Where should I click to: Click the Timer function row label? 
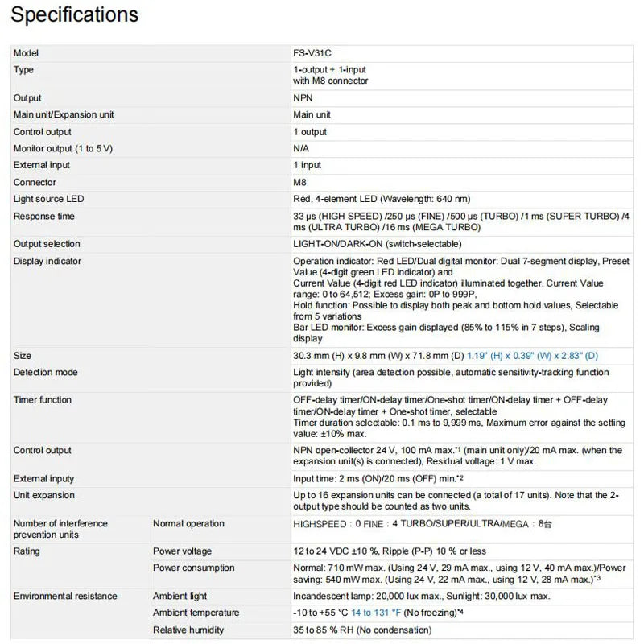[43, 399]
